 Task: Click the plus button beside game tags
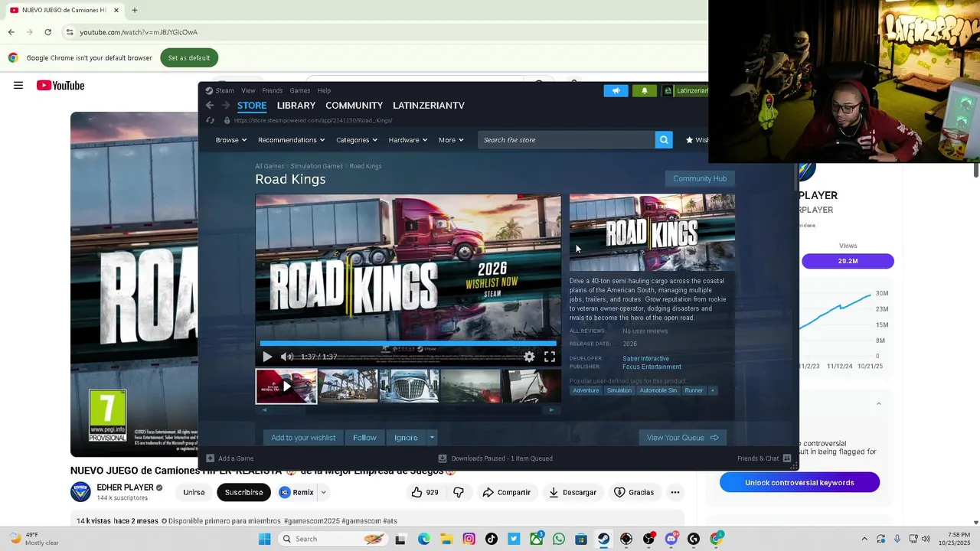point(712,390)
